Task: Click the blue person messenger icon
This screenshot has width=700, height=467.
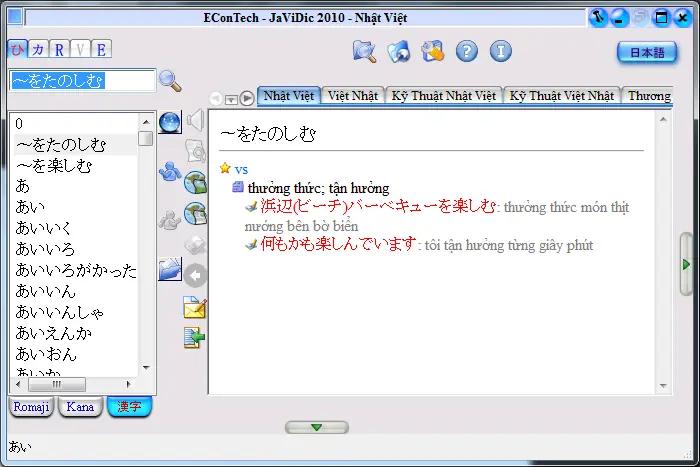Action: pos(170,172)
